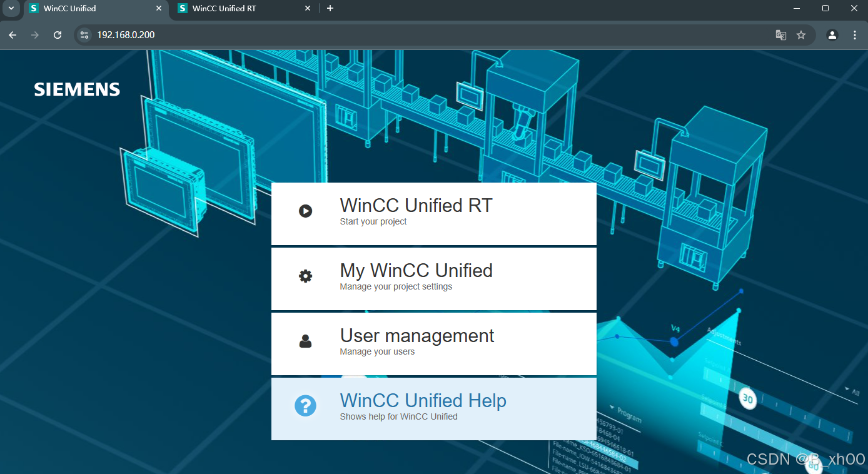Go forward to the next page
The height and width of the screenshot is (474, 868).
(35, 35)
